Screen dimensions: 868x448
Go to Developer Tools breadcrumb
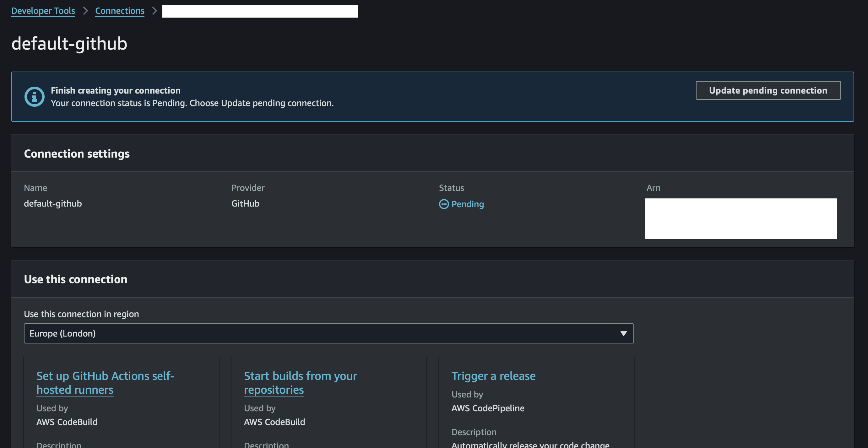43,11
